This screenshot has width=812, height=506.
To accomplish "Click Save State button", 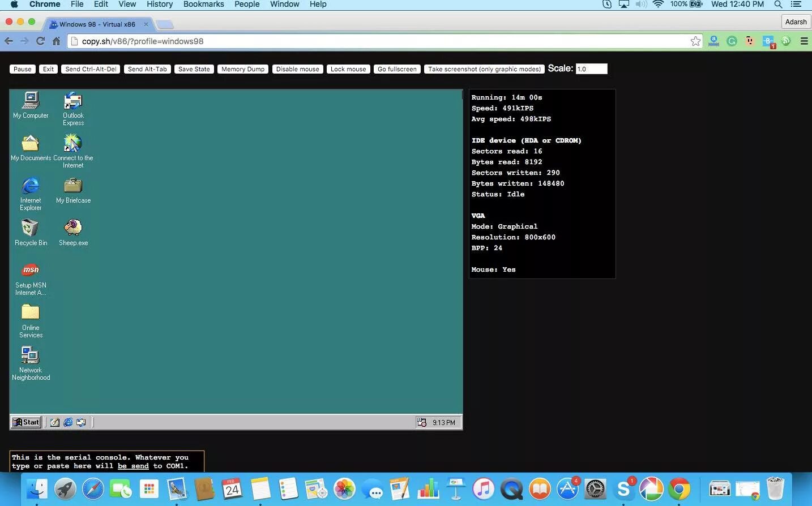I will [x=194, y=69].
